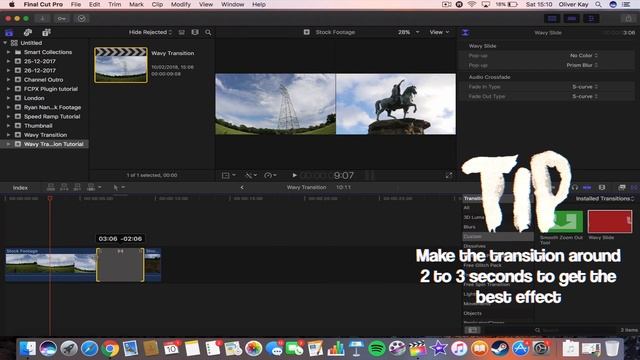Show the Photos and Audio sidebar

tap(28, 32)
